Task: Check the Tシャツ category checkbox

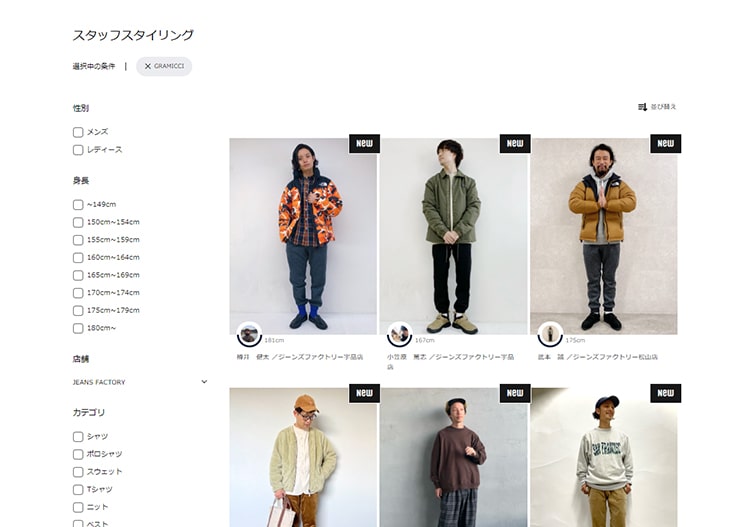Action: click(78, 490)
